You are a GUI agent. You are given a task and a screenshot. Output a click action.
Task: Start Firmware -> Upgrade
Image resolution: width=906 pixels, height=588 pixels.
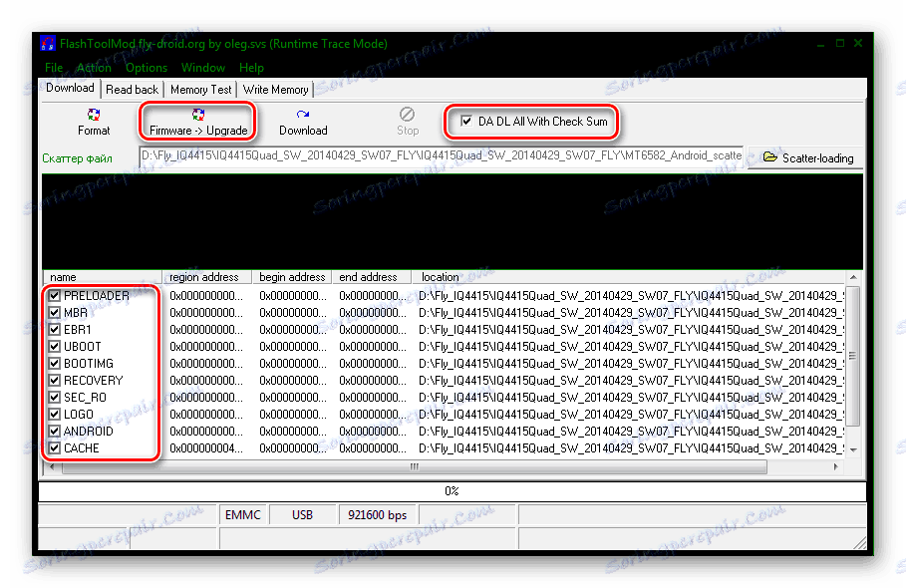(198, 122)
